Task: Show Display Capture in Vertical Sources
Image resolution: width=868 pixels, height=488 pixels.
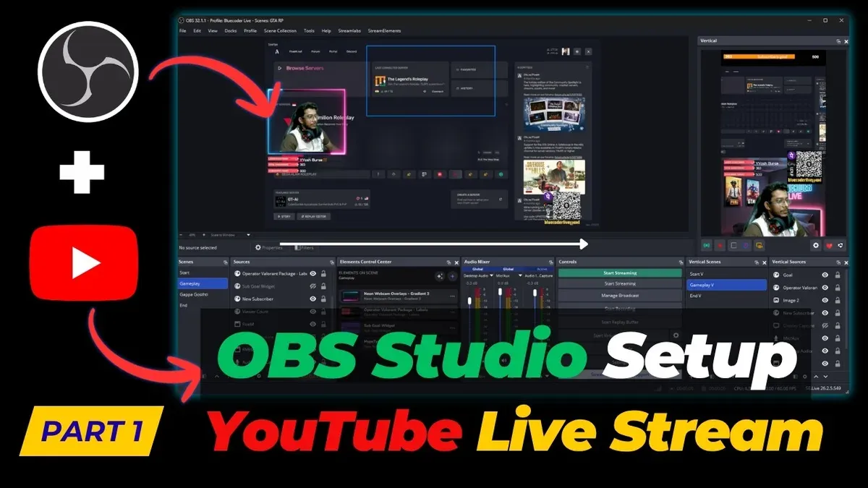Action: pos(825,325)
